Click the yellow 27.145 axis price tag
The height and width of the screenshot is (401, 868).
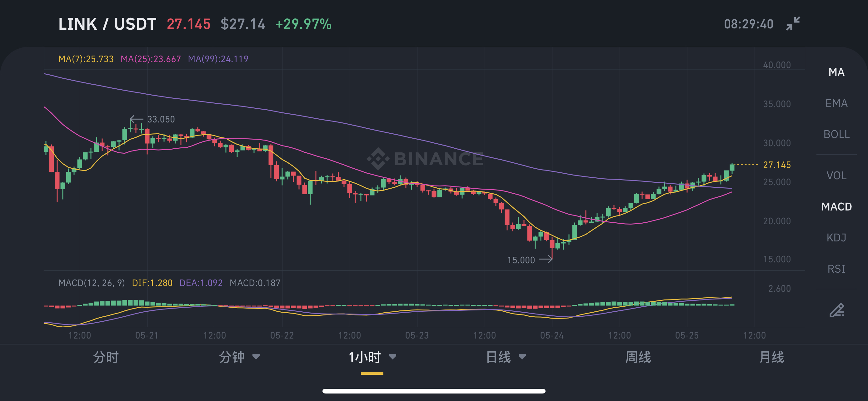point(777,165)
